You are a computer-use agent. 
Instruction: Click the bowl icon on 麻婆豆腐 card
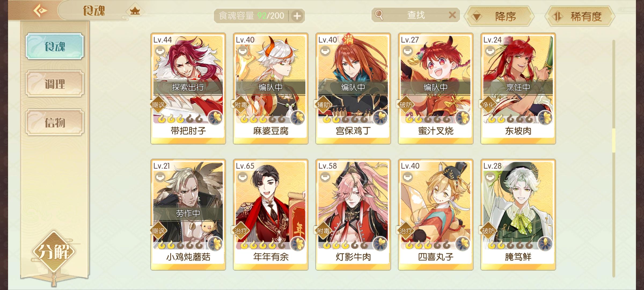coord(243,51)
